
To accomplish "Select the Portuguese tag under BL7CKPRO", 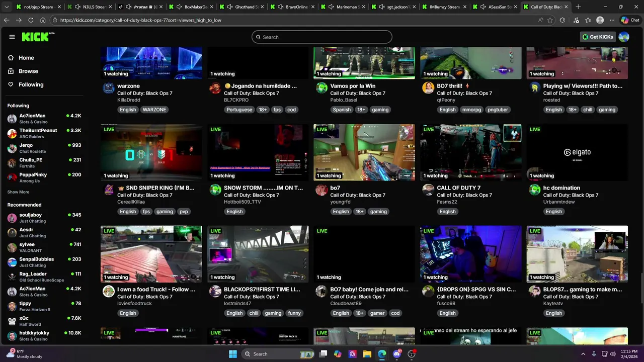I will tap(239, 110).
